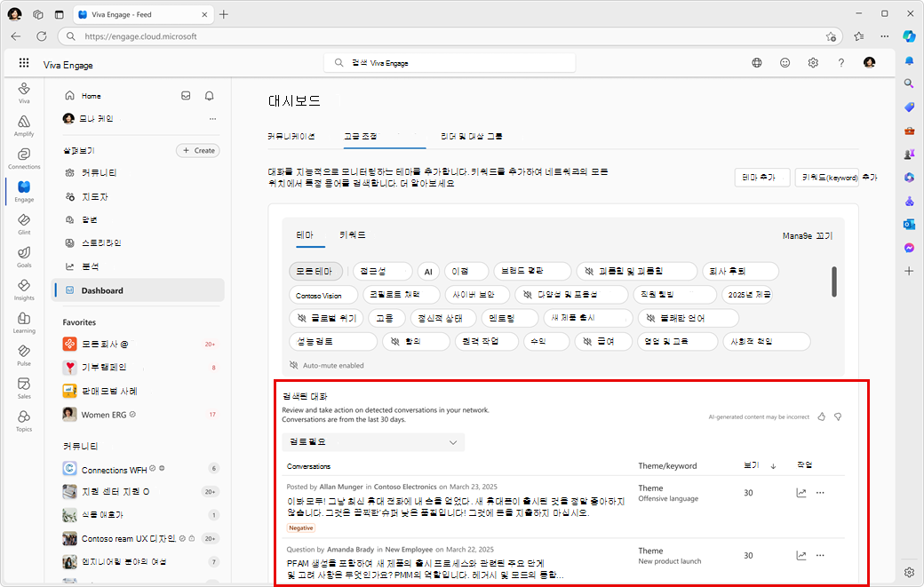The image size is (924, 587).
Task: Open the globe network icon in the header
Action: [x=757, y=63]
